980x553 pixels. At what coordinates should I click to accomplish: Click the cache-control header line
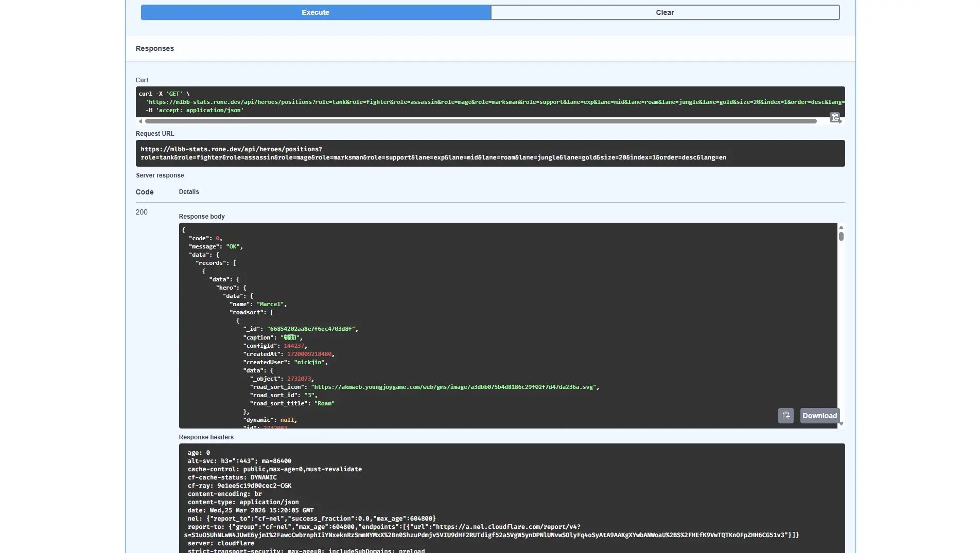(x=274, y=469)
